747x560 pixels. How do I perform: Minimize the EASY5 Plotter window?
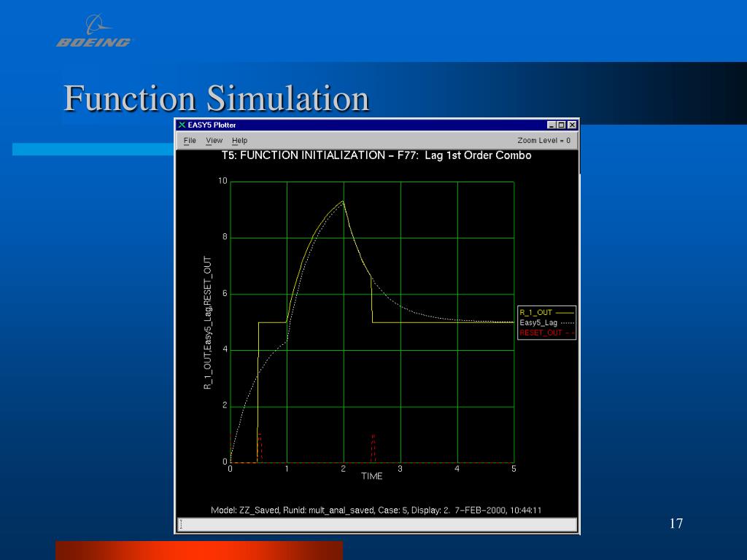click(x=551, y=125)
